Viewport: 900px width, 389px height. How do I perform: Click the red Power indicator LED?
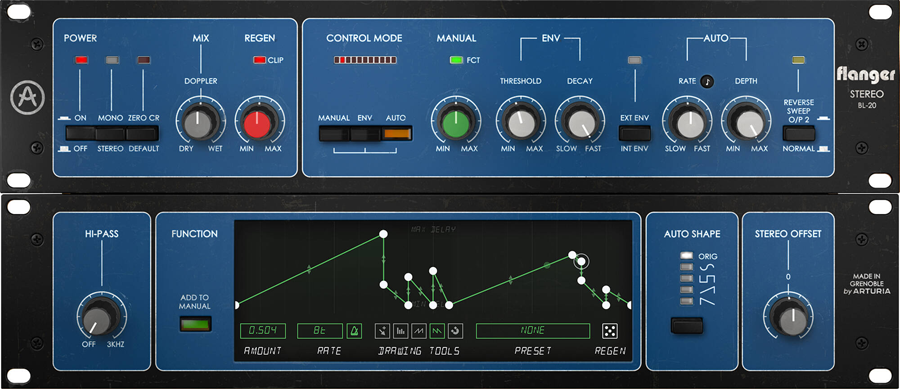tap(81, 60)
